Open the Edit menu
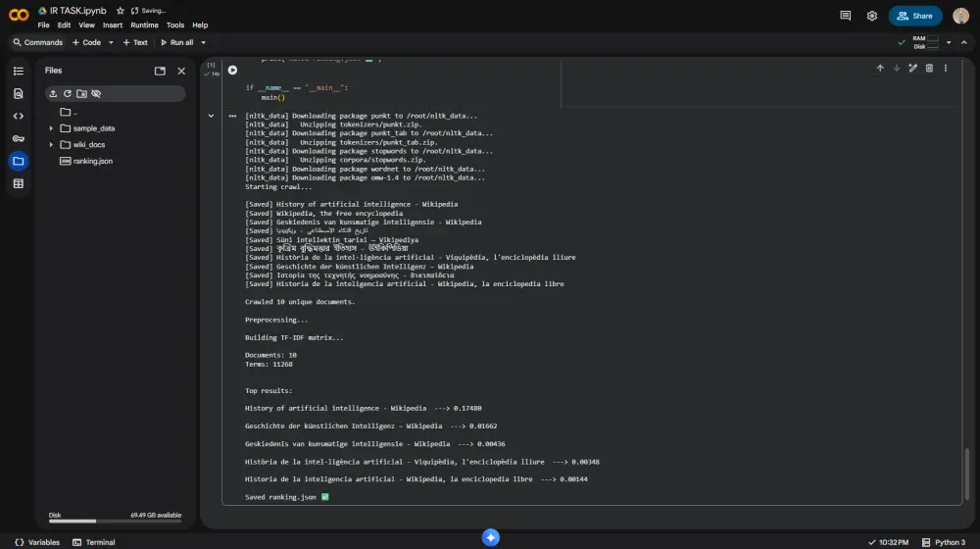Image resolution: width=980 pixels, height=549 pixels. (x=64, y=25)
